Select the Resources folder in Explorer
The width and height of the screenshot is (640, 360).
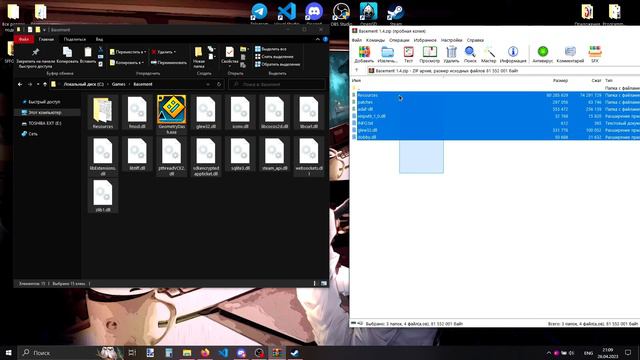click(103, 112)
